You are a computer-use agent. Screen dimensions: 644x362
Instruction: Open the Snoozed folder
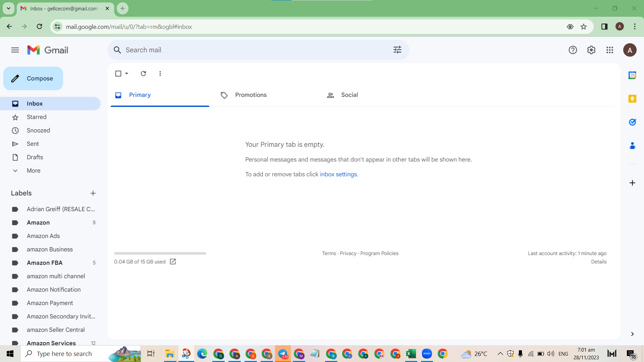coord(50,130)
